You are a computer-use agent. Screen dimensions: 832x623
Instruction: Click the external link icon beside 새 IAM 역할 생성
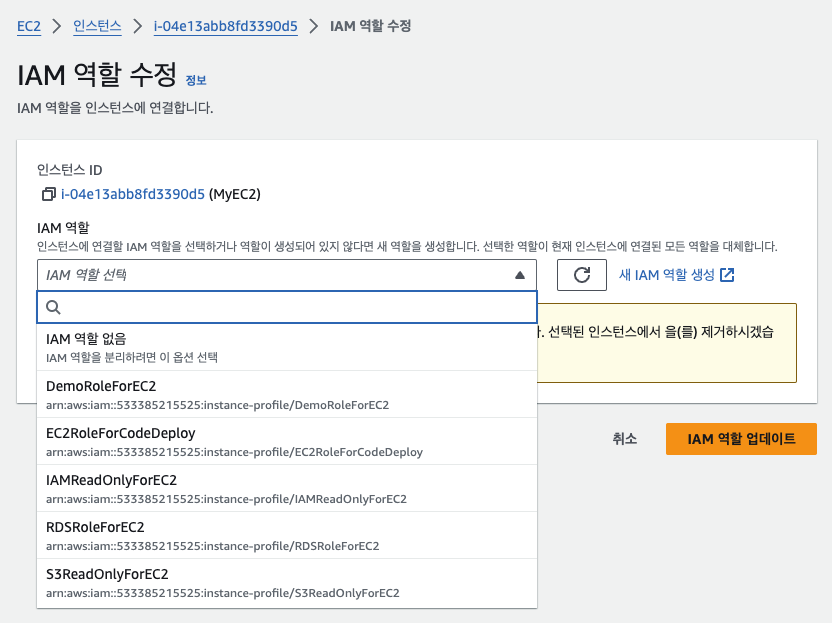[x=727, y=275]
